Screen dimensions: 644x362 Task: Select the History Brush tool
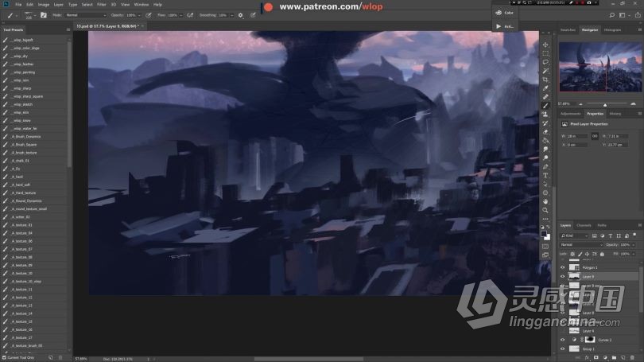[x=545, y=123]
